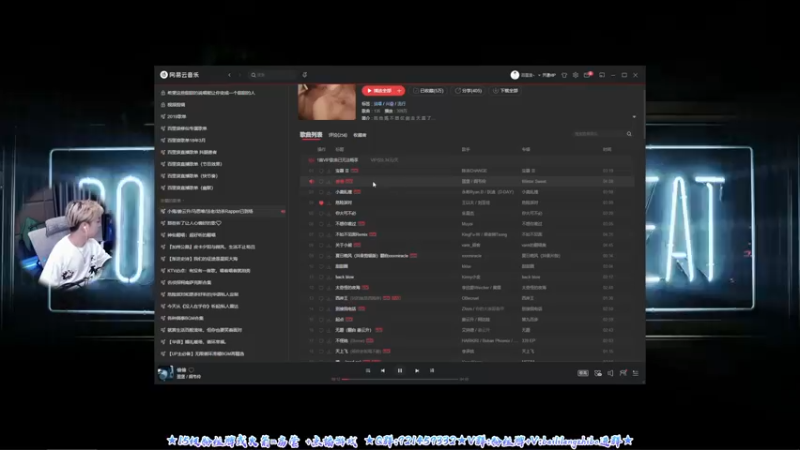This screenshot has width=800, height=450.
Task: Open listen-together icon in player bar
Action: click(623, 373)
